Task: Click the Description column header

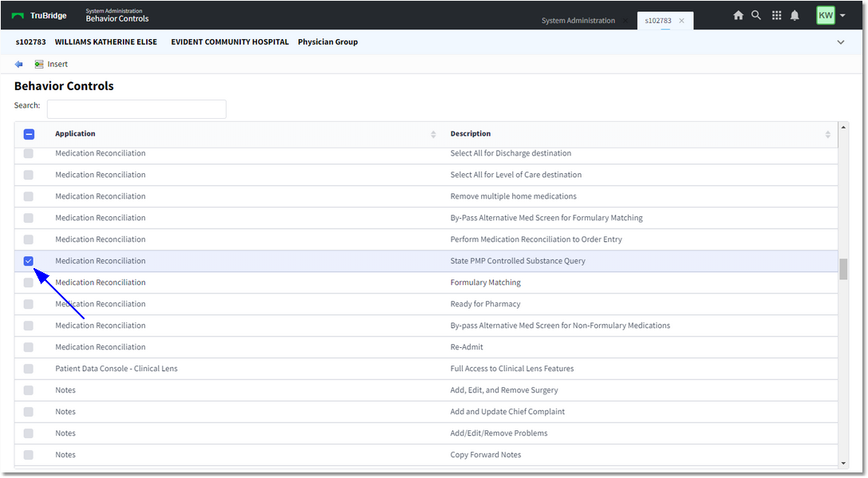Action: tap(471, 133)
